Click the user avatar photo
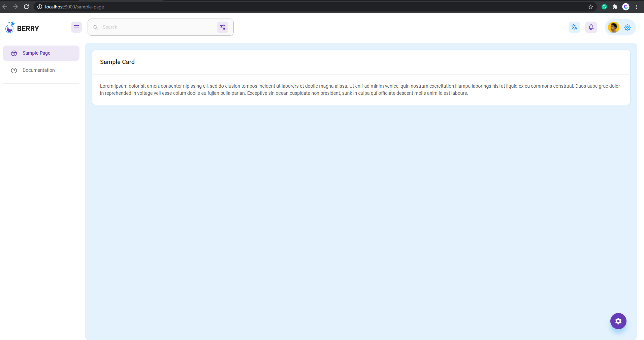The height and width of the screenshot is (340, 644). (613, 27)
